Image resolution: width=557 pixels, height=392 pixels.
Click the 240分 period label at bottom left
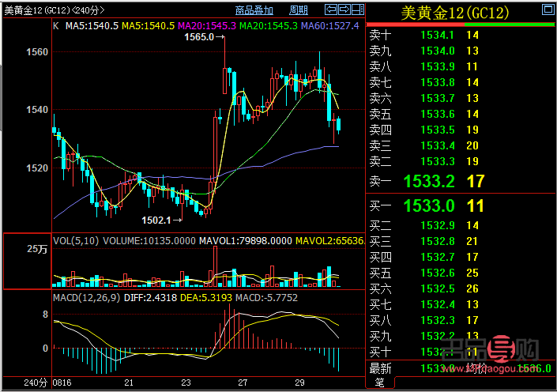[x=35, y=383]
